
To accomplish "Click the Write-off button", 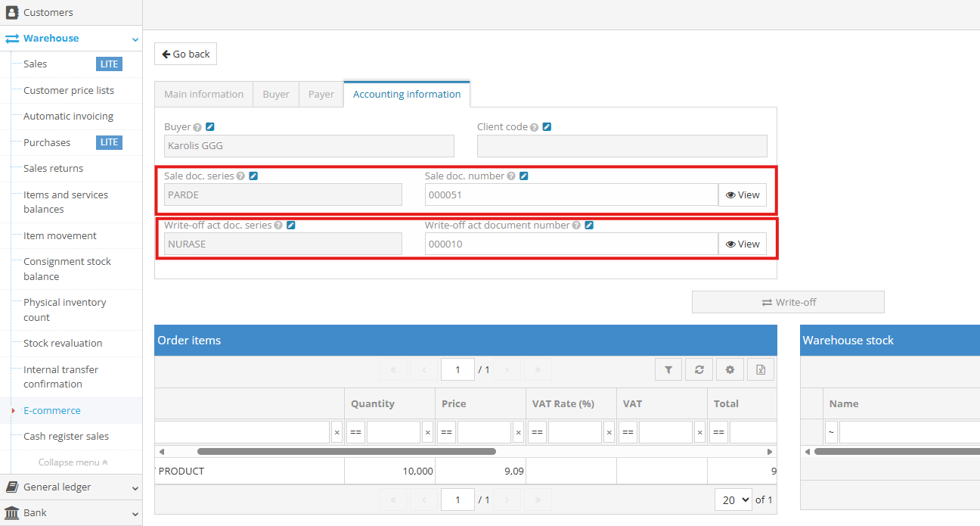I will pos(788,301).
